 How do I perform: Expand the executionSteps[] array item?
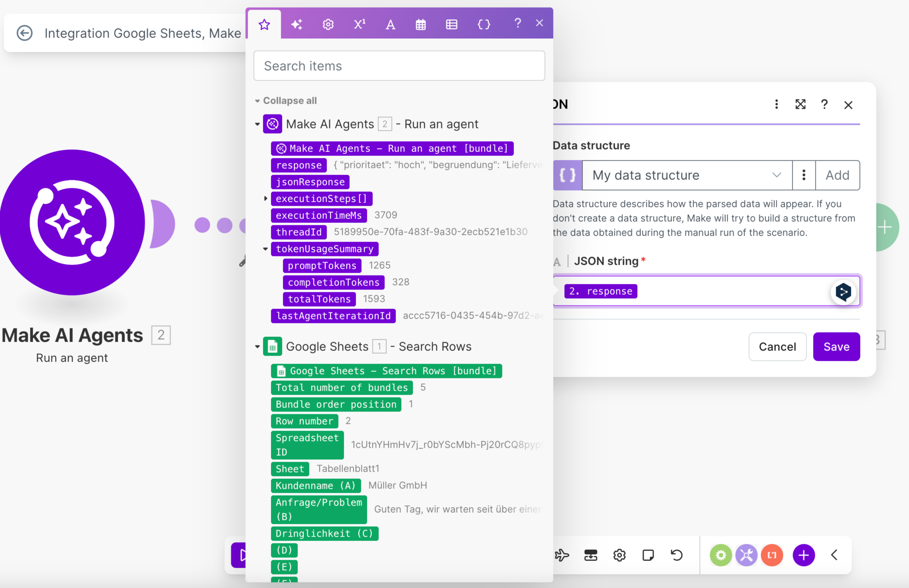[x=266, y=199]
